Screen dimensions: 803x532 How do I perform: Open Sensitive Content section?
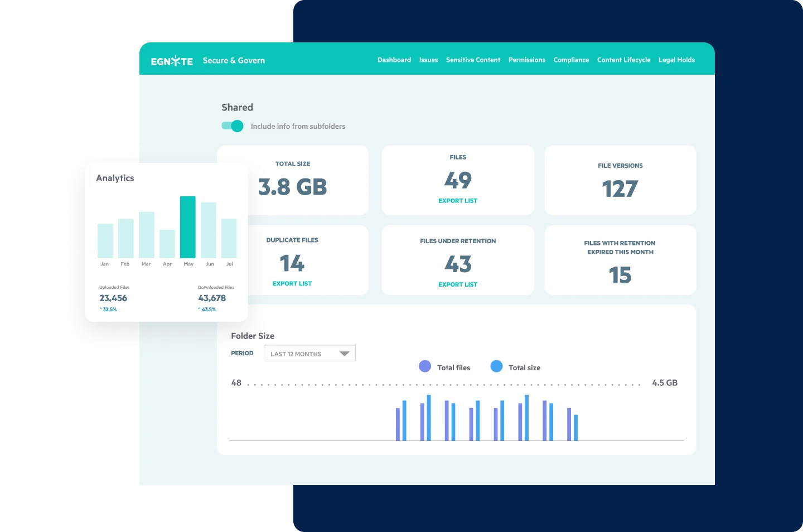(x=473, y=60)
